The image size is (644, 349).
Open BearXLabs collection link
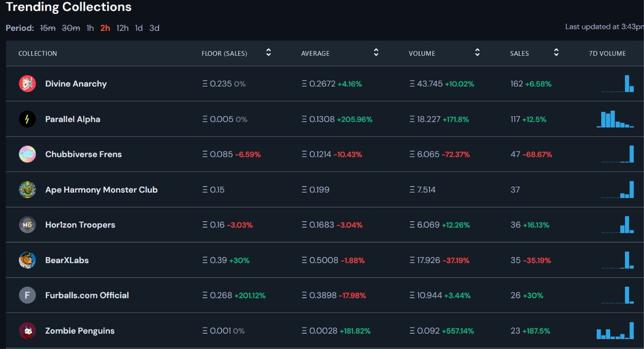67,260
